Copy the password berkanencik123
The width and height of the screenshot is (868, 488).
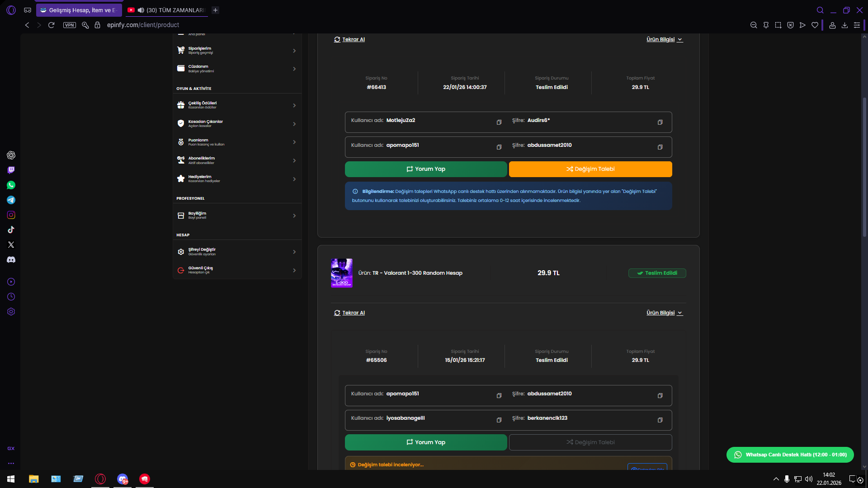660,420
